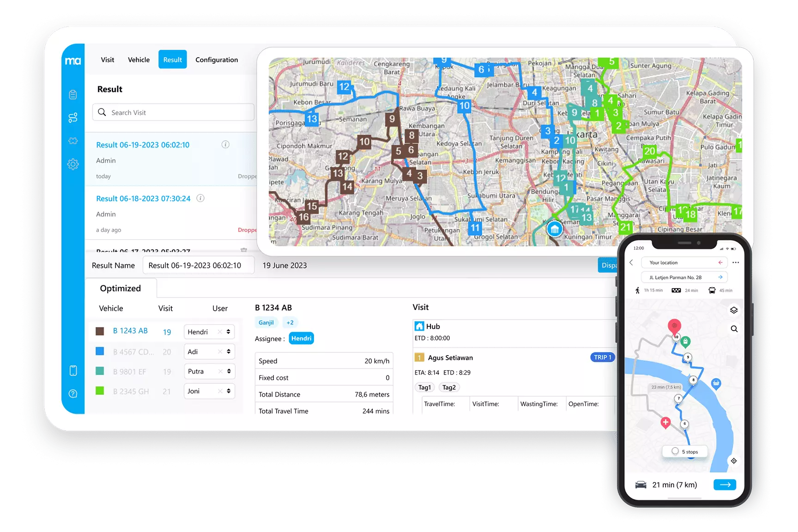Expand the '+2' tags badge
The height and width of the screenshot is (532, 798).
290,322
